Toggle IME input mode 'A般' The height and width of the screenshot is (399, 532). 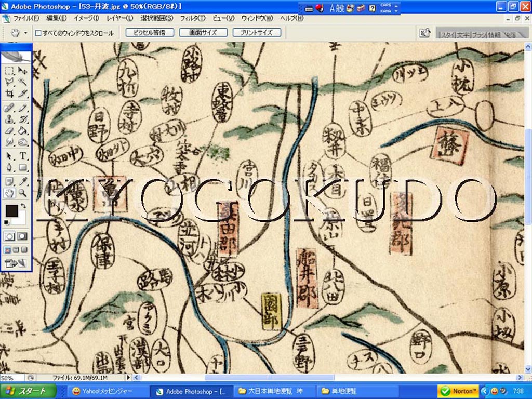337,8
